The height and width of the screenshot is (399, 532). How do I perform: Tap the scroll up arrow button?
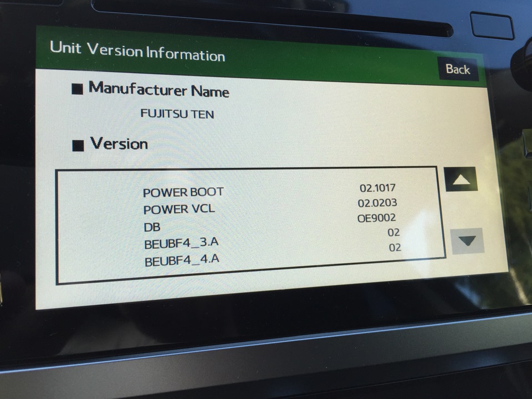tap(461, 179)
